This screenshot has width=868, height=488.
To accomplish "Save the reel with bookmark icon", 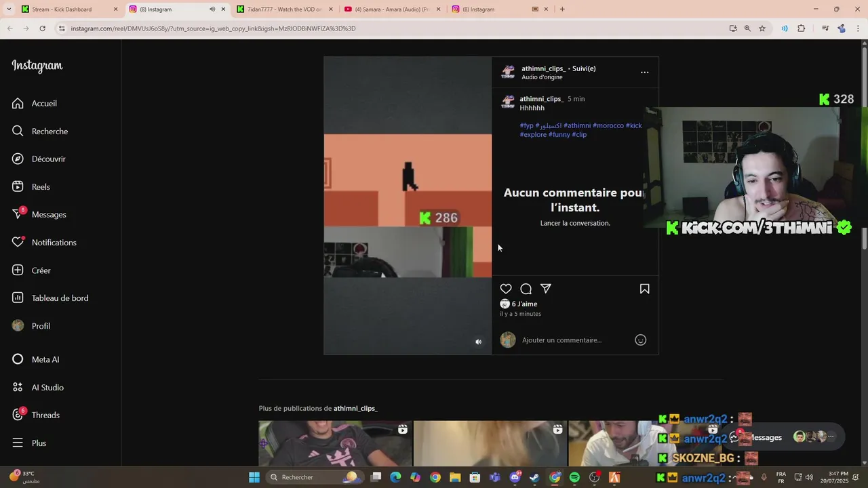I will coord(645,289).
